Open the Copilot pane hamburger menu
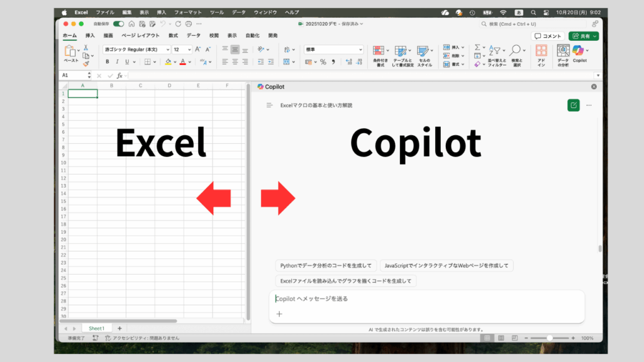Viewport: 644px width, 362px height. pyautogui.click(x=269, y=106)
